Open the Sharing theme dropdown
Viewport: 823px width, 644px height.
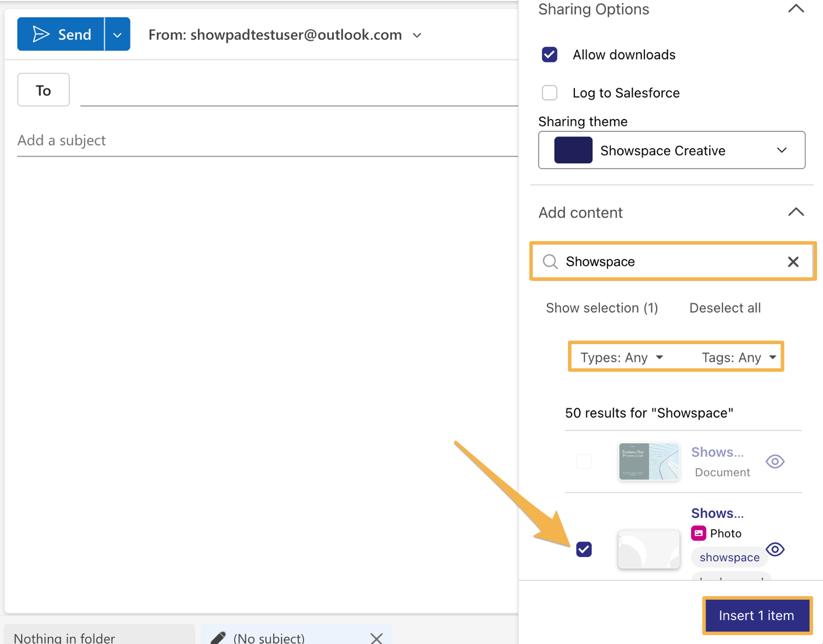coord(782,150)
